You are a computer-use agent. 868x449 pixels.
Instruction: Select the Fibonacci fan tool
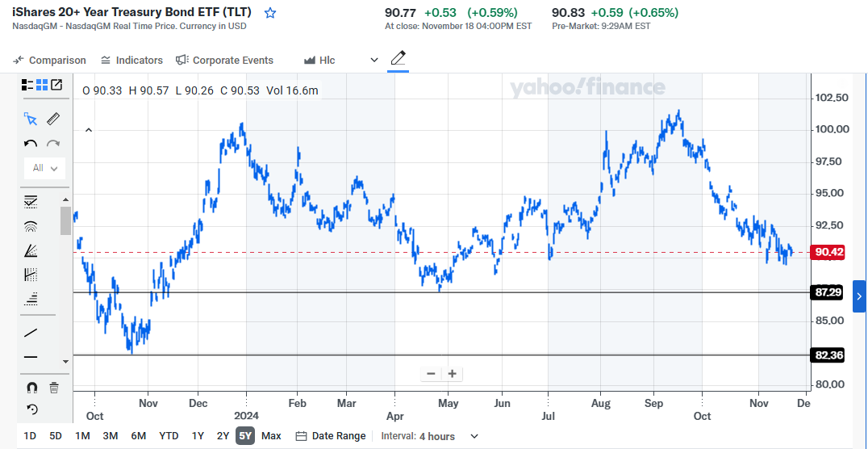(31, 250)
